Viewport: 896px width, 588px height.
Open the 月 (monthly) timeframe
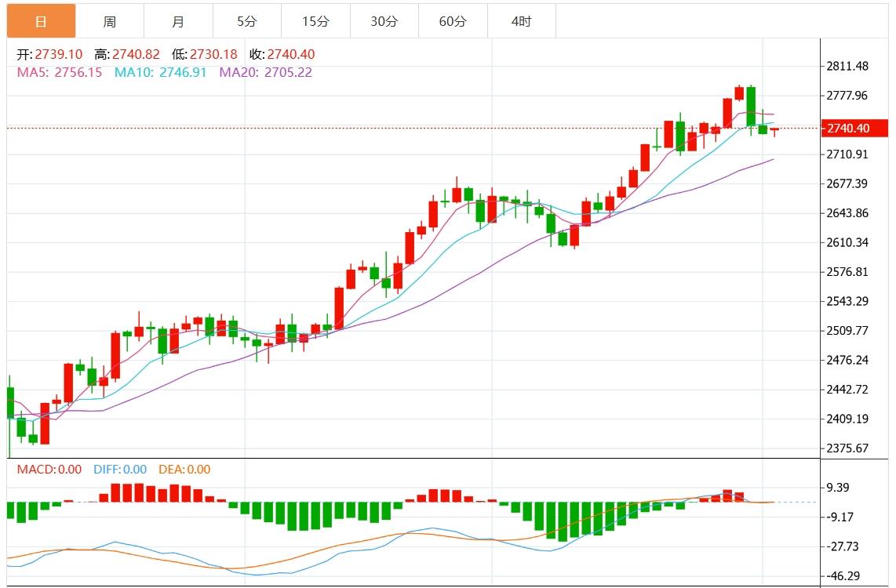(178, 21)
